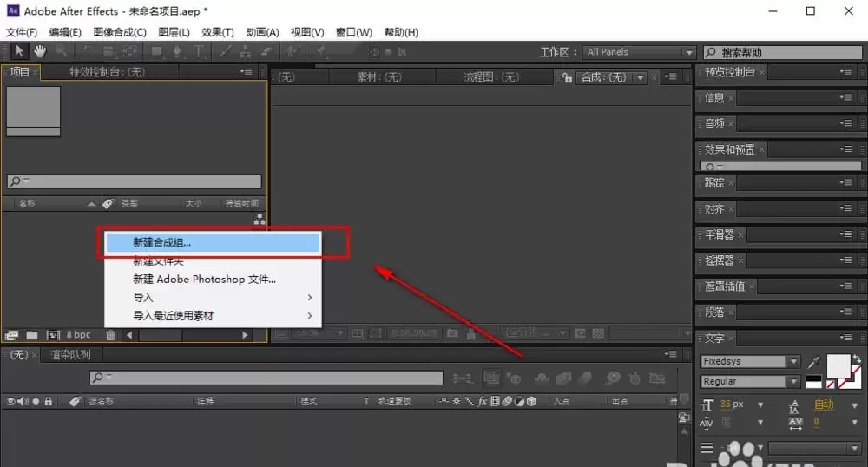Open the 效果(T) menu
The height and width of the screenshot is (467, 868).
click(218, 32)
